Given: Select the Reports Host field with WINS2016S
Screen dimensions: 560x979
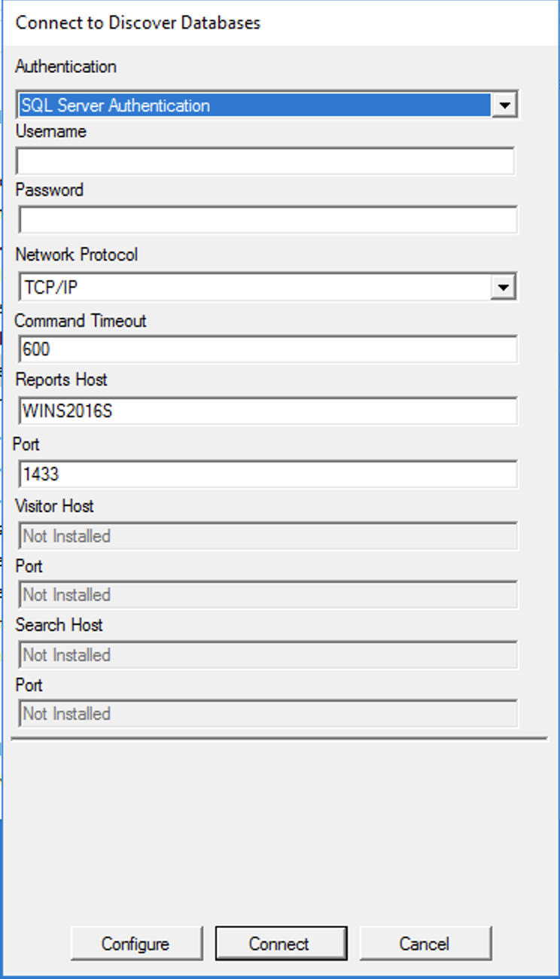Looking at the screenshot, I should (267, 411).
